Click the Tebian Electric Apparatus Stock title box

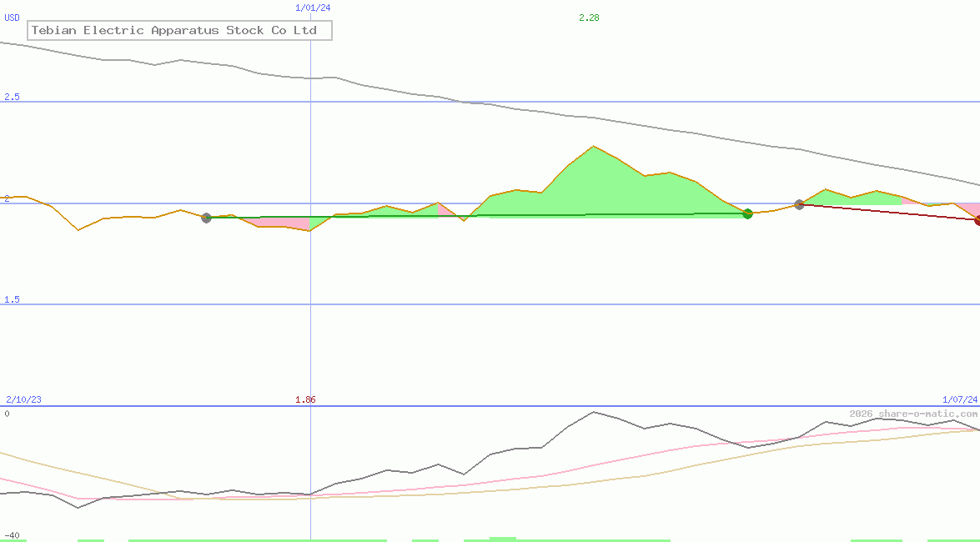pos(179,30)
